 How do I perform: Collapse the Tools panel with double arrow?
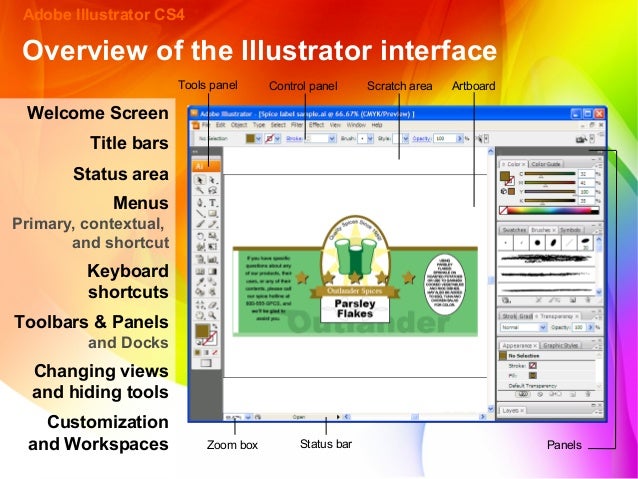(195, 152)
